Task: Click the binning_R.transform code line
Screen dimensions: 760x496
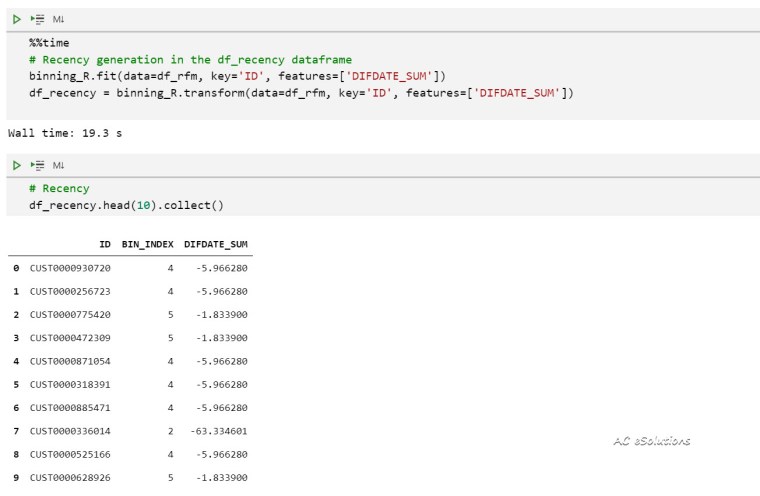Action: pyautogui.click(x=300, y=93)
